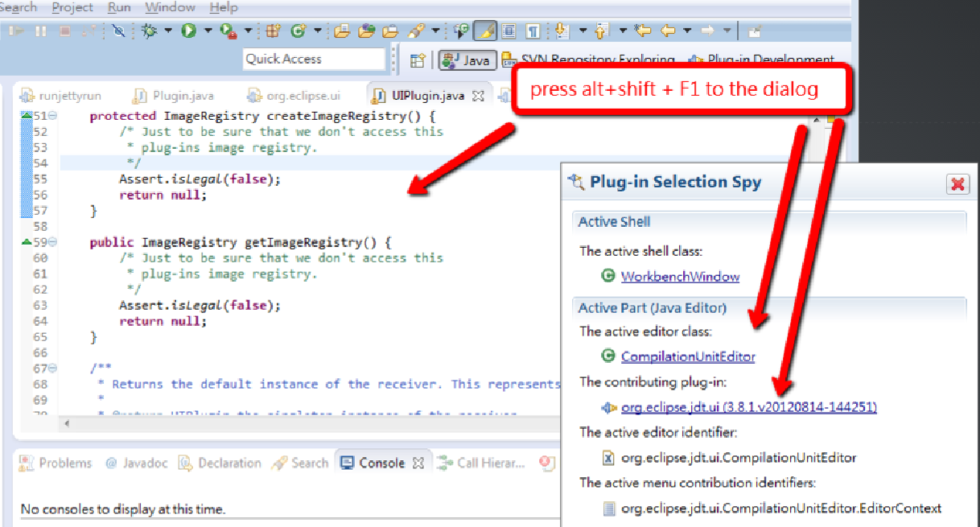Click the Back navigation arrow
980x527 pixels.
[x=668, y=31]
